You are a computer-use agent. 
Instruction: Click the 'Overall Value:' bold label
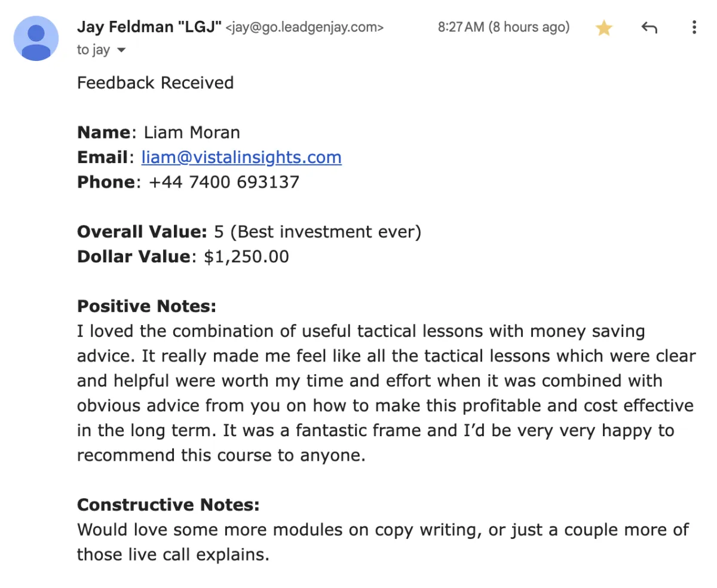[142, 232]
